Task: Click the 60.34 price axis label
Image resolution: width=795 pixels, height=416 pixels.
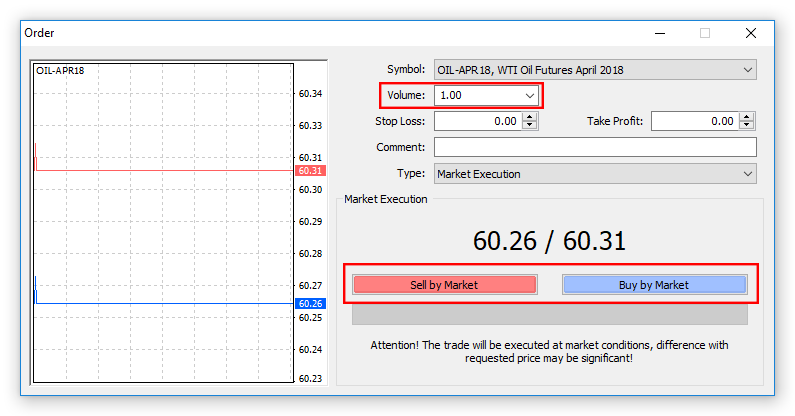Action: 310,93
